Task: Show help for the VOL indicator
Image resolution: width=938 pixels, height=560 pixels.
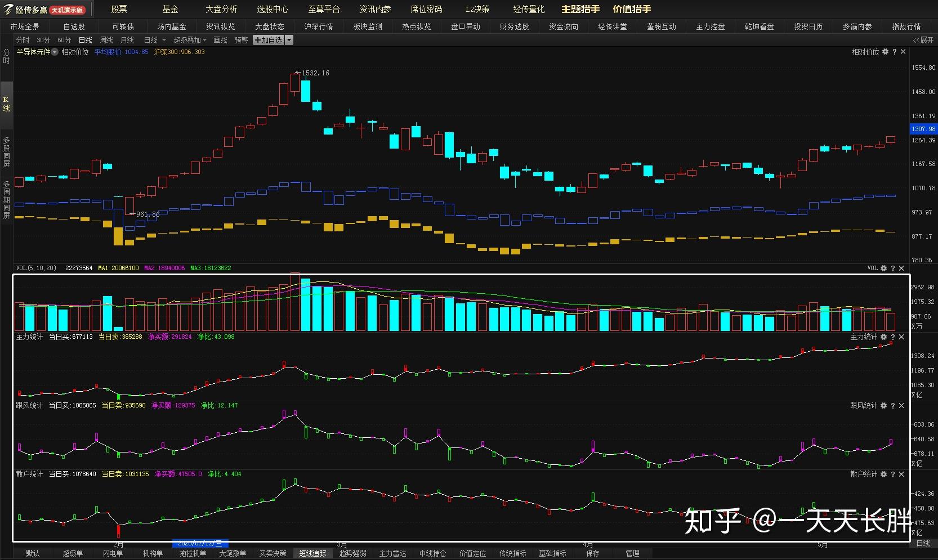Action: click(x=892, y=268)
